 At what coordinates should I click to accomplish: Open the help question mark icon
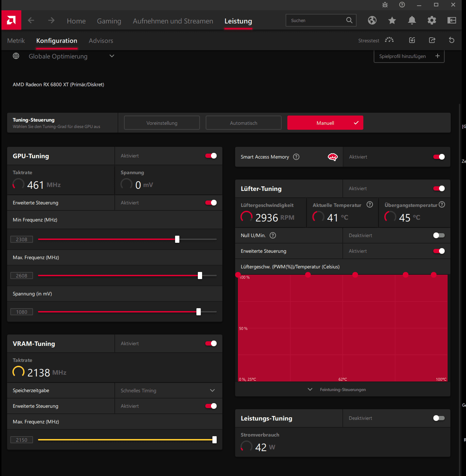pyautogui.click(x=402, y=5)
